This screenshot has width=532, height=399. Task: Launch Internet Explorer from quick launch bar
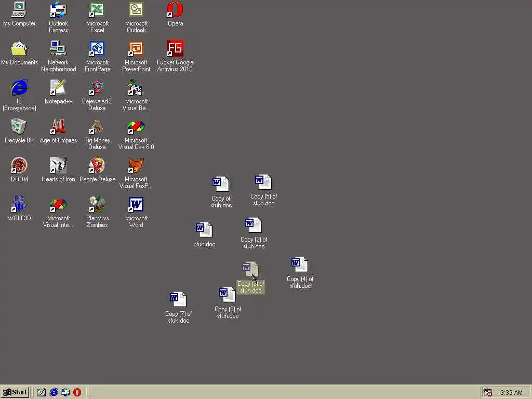pos(54,392)
